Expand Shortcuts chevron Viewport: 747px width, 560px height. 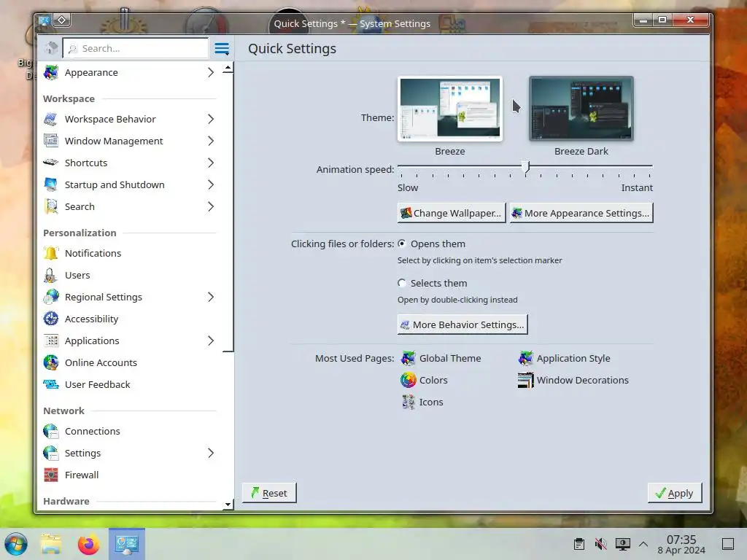point(211,163)
